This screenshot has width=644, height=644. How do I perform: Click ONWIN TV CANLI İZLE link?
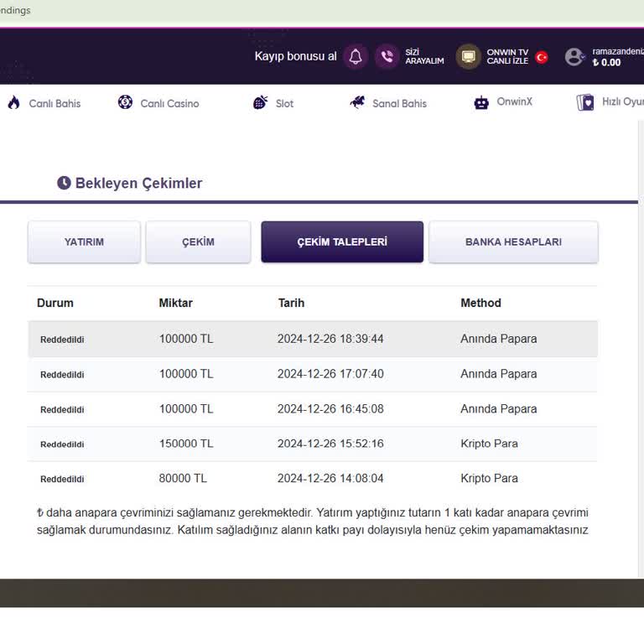[x=507, y=57]
